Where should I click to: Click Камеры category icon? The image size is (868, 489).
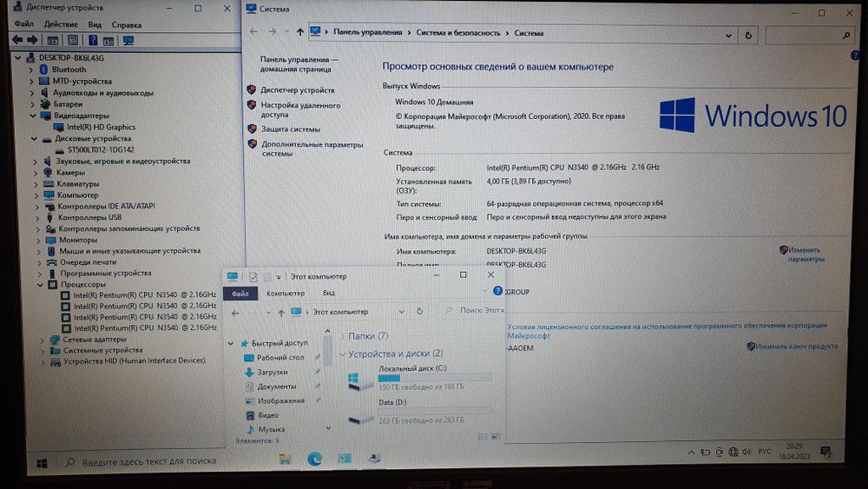48,172
